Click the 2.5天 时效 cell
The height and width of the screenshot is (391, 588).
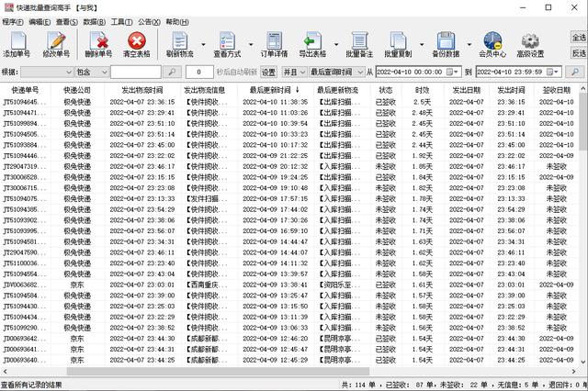[423, 102]
